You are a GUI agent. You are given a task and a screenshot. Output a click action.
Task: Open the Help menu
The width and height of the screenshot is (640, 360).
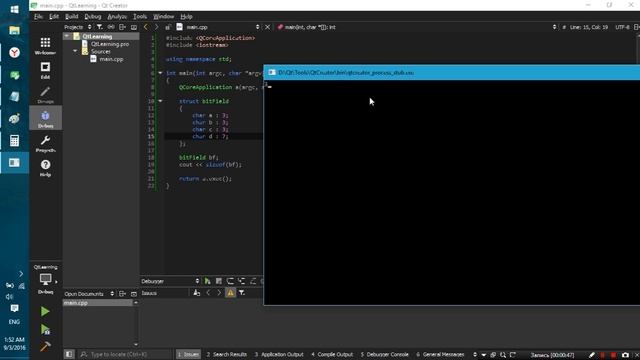coord(186,17)
